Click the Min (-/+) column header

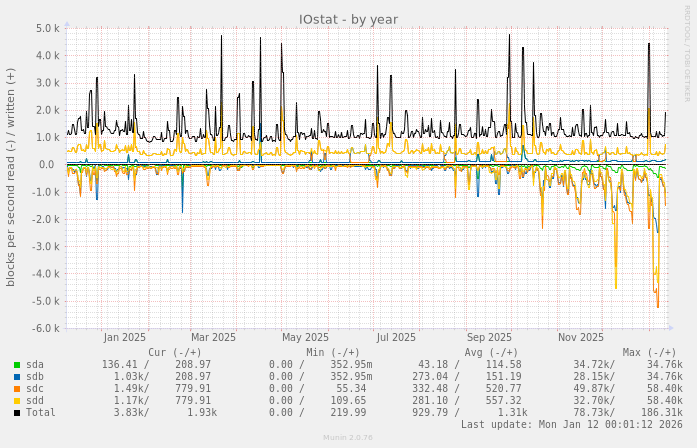tap(333, 352)
